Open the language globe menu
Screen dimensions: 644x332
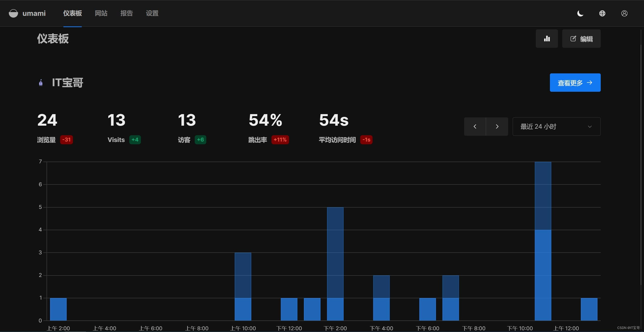[602, 13]
